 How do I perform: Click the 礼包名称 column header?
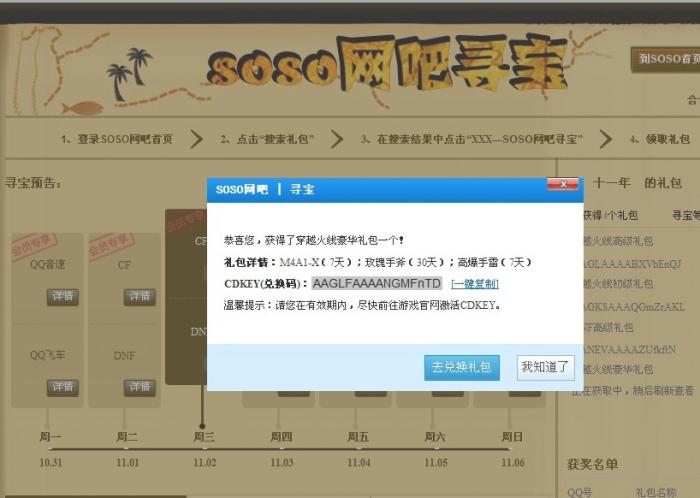(655, 492)
